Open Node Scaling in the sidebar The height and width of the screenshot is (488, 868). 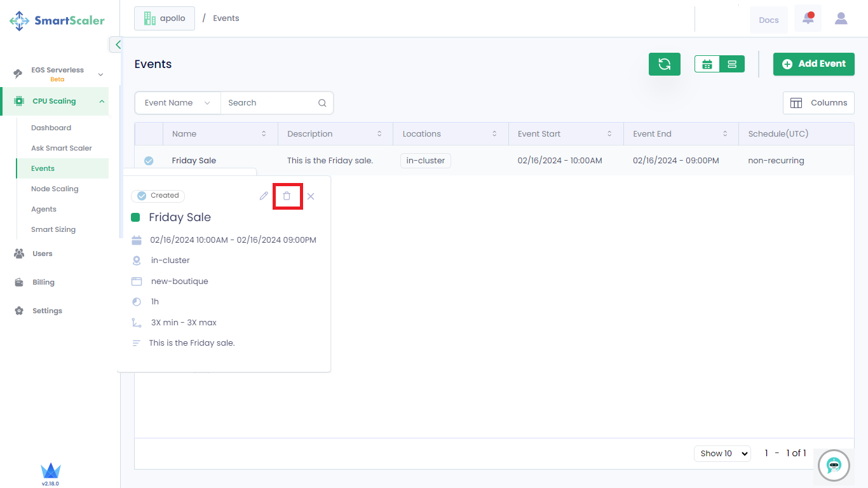pos(55,189)
